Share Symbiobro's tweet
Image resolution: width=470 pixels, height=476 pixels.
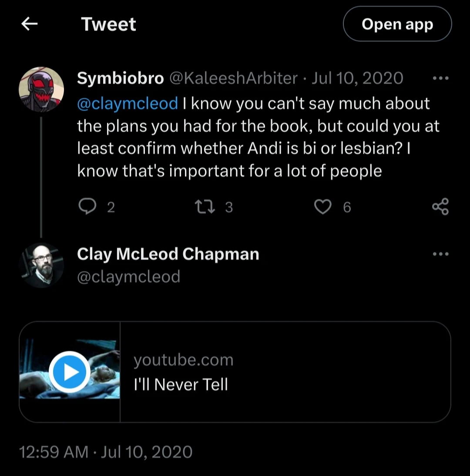click(440, 207)
